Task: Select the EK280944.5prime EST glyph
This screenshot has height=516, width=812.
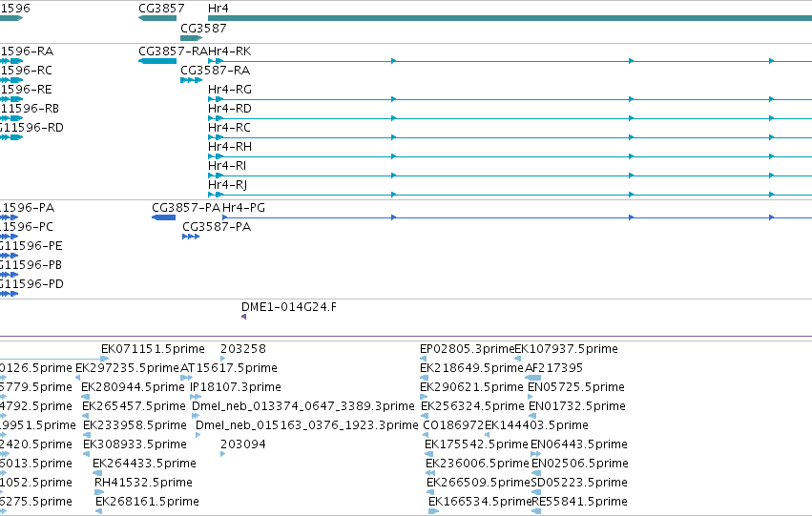Action: pos(85,397)
